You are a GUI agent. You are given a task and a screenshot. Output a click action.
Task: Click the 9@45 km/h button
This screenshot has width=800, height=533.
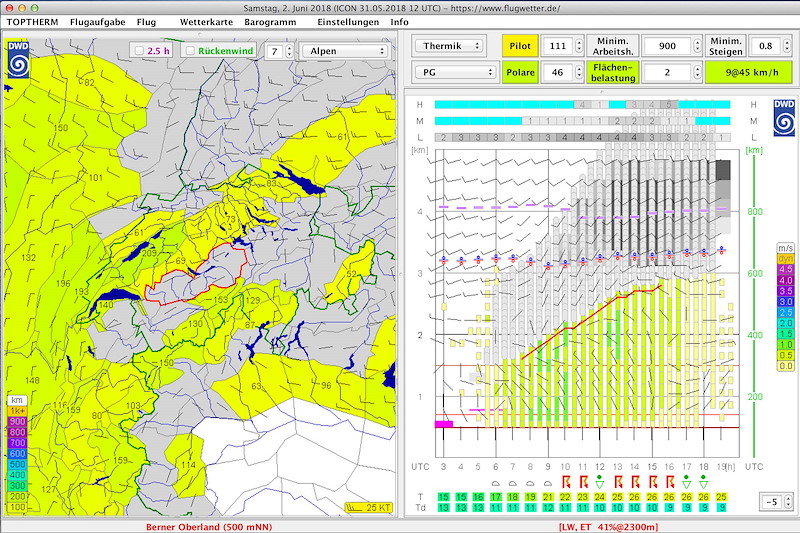(x=748, y=72)
